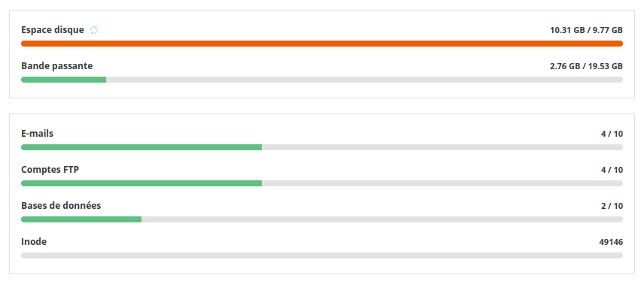Select the Espace disque label
Screen dimensions: 644x284
click(53, 30)
